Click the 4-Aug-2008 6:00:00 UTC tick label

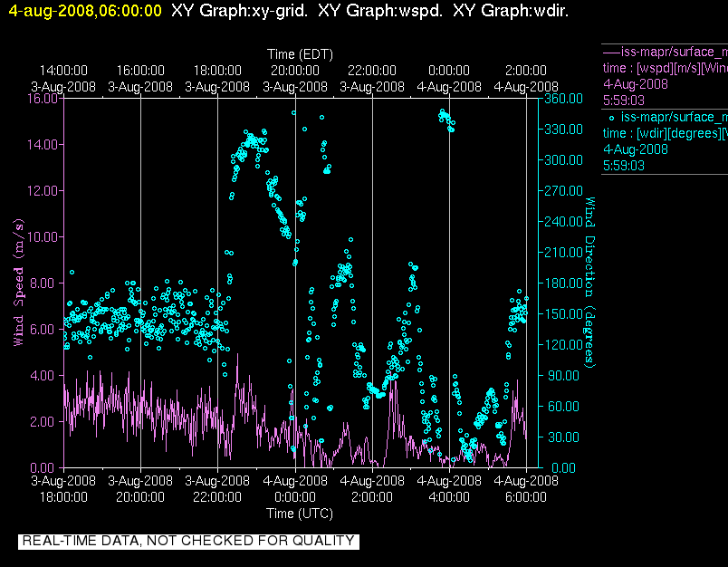526,488
